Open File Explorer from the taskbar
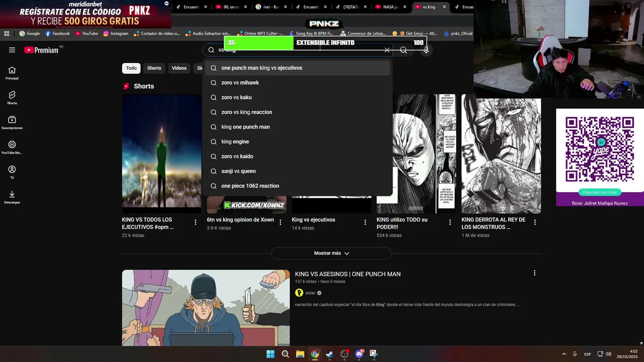Image resolution: width=644 pixels, height=362 pixels. (x=300, y=354)
